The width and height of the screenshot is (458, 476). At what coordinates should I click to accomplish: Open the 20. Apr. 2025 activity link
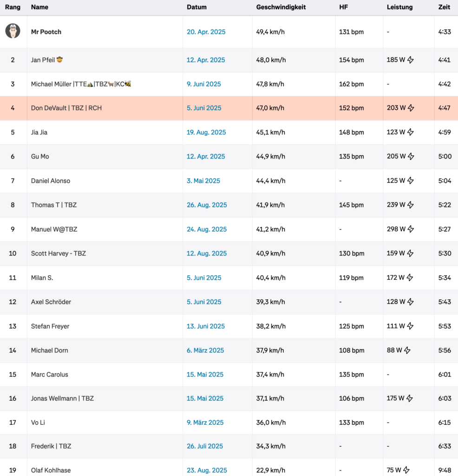206,32
